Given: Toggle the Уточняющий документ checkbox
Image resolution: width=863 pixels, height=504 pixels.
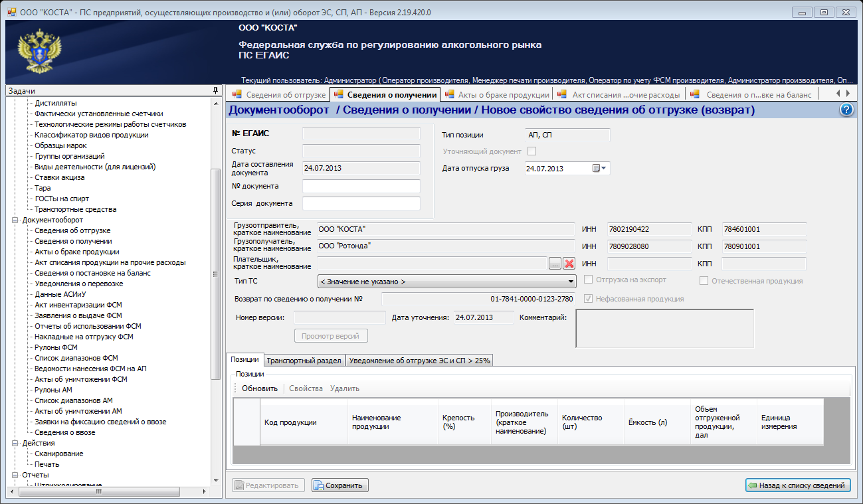Looking at the screenshot, I should coord(531,151).
